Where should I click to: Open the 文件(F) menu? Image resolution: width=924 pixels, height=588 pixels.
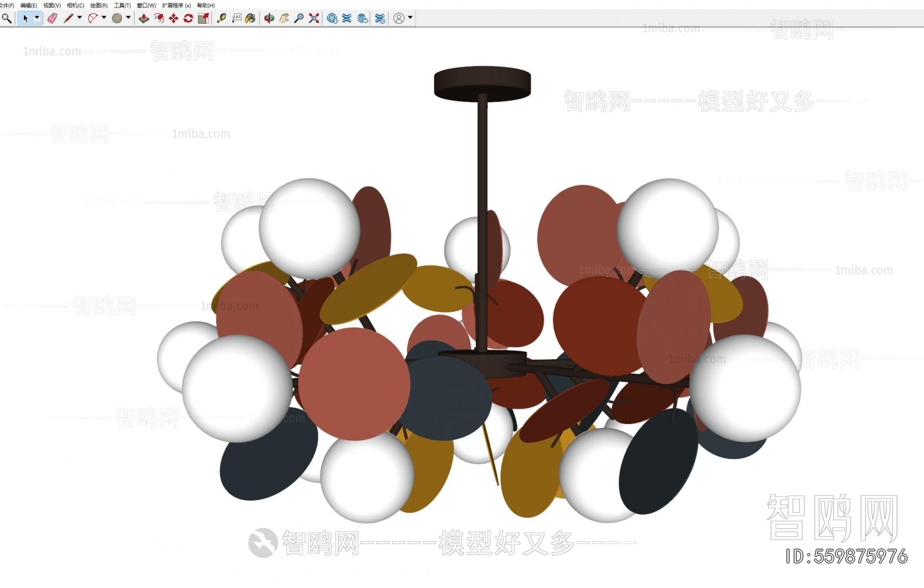click(7, 5)
